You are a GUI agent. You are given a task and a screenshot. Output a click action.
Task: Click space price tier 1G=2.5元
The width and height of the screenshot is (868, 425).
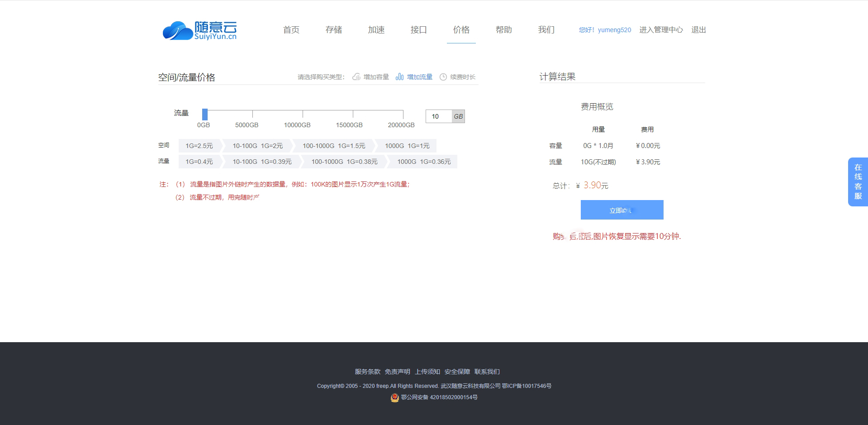tap(199, 146)
